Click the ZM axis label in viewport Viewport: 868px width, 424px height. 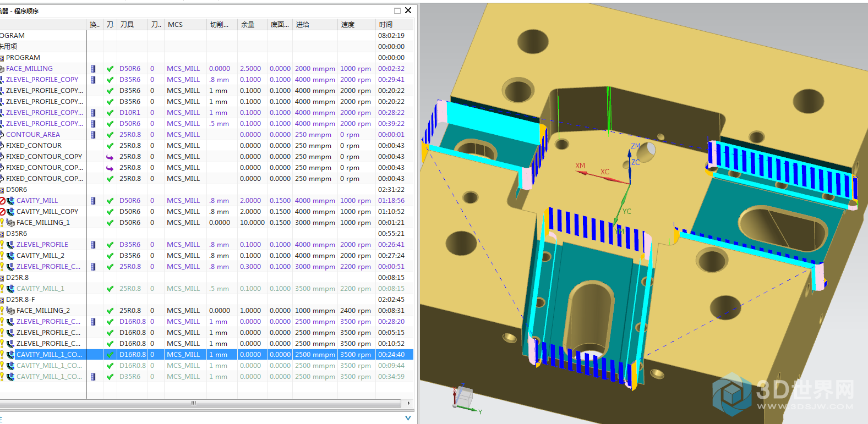[636, 146]
